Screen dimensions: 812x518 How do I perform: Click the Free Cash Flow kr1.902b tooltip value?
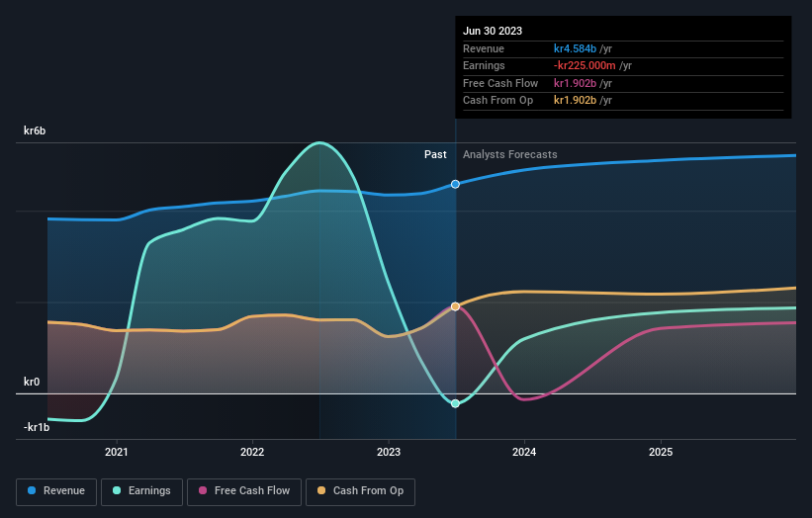point(575,83)
